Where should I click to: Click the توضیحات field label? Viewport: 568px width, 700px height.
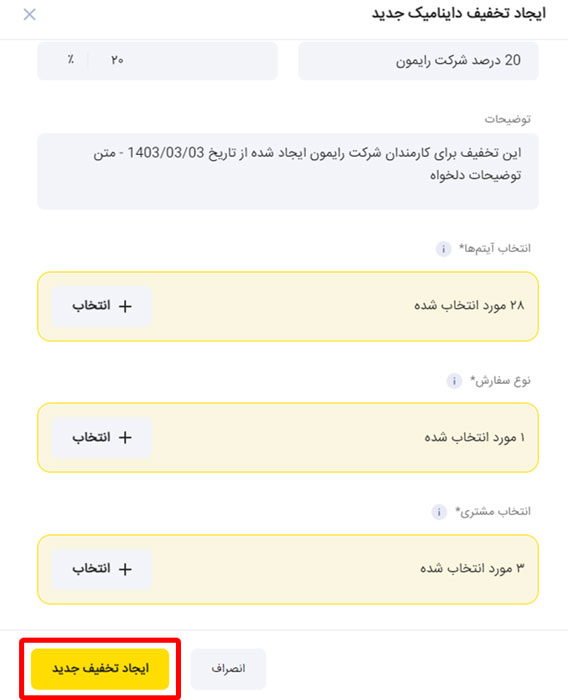coord(508,119)
